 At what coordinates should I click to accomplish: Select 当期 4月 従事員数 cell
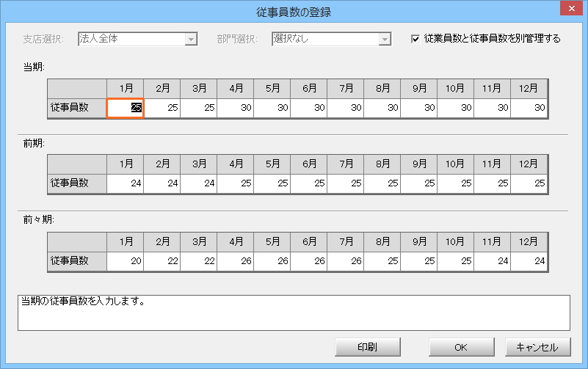[235, 108]
